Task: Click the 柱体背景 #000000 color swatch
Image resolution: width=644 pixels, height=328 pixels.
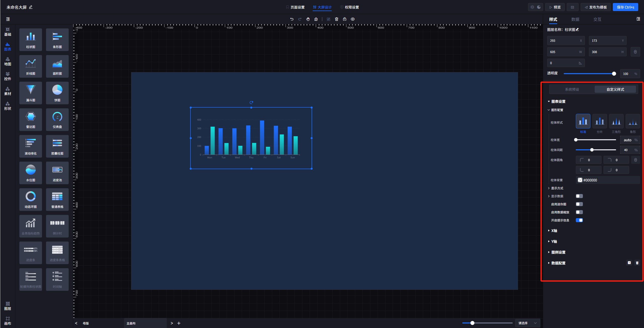Action: coord(580,180)
